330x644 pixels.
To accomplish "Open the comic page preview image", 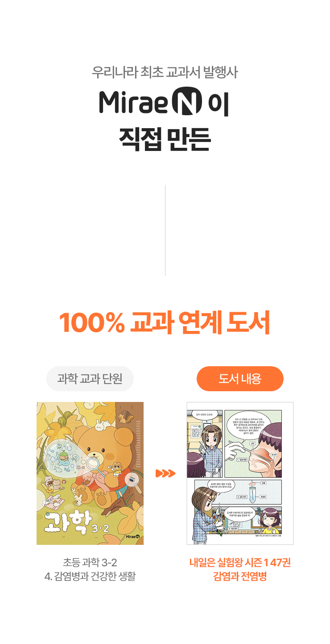I will click(240, 473).
